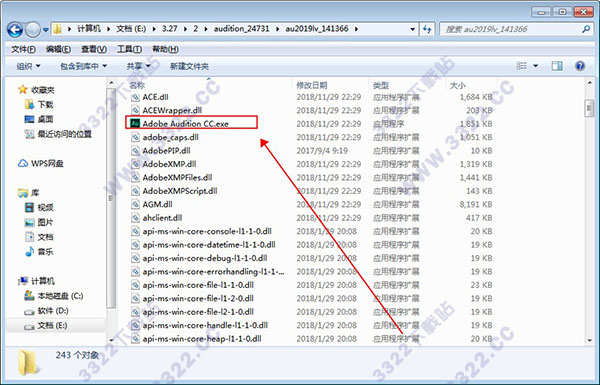This screenshot has width=600, height=385.
Task: Open WPS网盘 cloud icon in sidebar
Action: pos(23,163)
